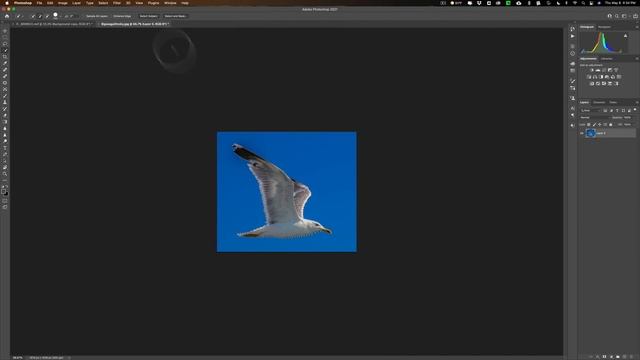This screenshot has height=360, width=640.
Task: Add a Vibrance adjustment
Action: pyautogui.click(x=616, y=70)
